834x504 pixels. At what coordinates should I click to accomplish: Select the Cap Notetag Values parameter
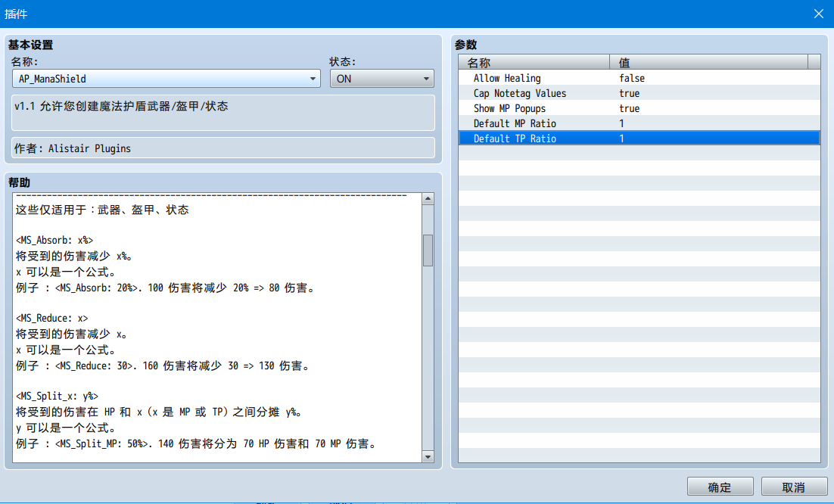coord(639,93)
